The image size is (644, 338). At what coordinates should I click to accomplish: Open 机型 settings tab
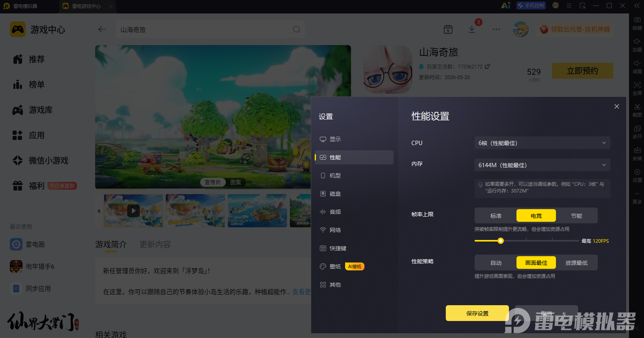tap(354, 176)
